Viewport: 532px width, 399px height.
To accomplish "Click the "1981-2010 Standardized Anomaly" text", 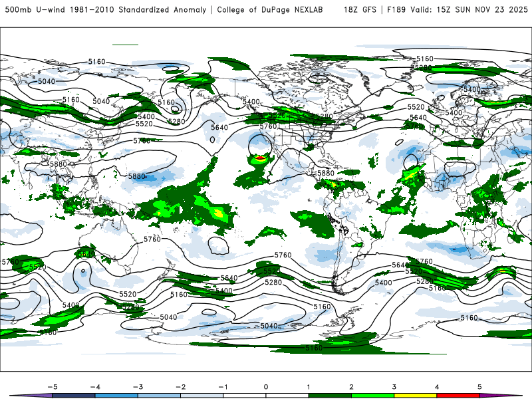I will click(138, 9).
